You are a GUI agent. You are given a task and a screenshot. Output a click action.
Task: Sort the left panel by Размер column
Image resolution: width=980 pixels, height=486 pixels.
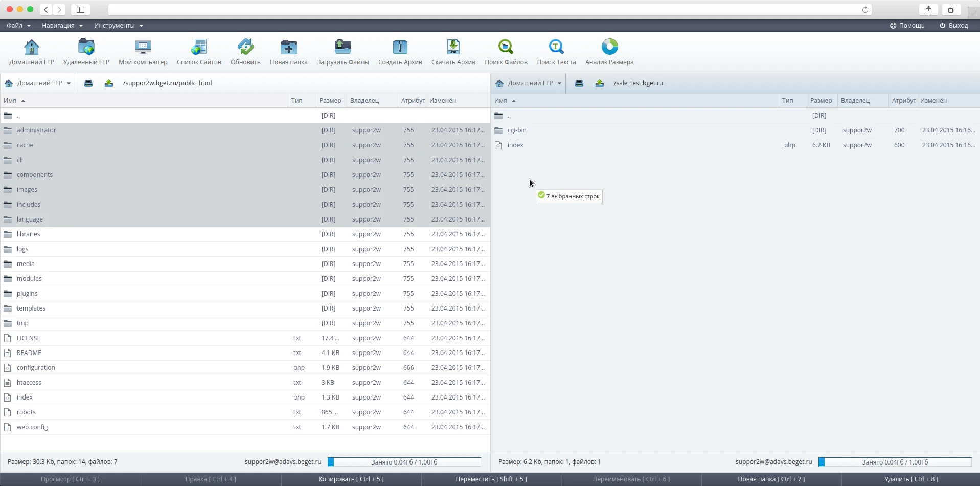coord(330,101)
